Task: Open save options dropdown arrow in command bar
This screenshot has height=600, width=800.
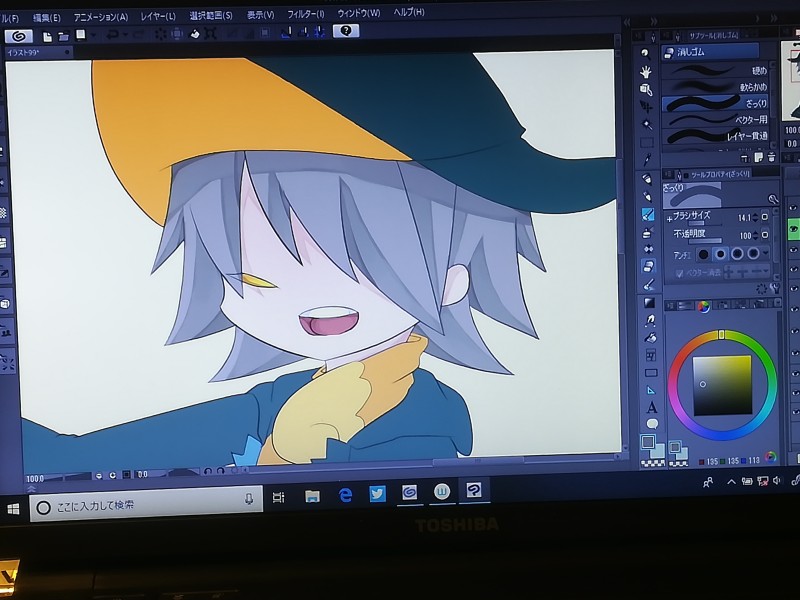Action: click(93, 35)
